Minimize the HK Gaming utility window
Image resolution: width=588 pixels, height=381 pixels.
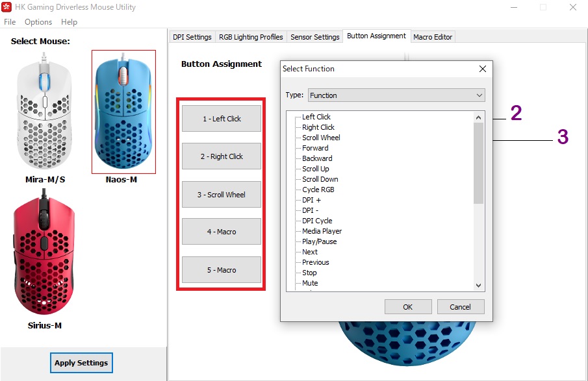[514, 7]
